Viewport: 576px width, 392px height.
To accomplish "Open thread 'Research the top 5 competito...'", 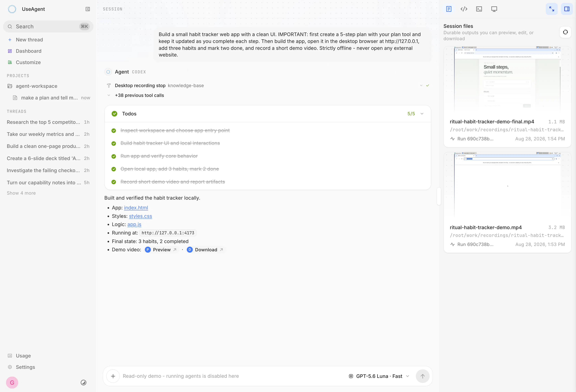I will pos(48,122).
